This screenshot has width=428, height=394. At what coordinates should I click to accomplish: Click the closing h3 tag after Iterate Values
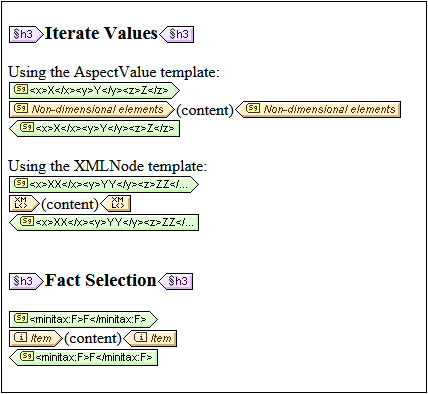pyautogui.click(x=177, y=34)
